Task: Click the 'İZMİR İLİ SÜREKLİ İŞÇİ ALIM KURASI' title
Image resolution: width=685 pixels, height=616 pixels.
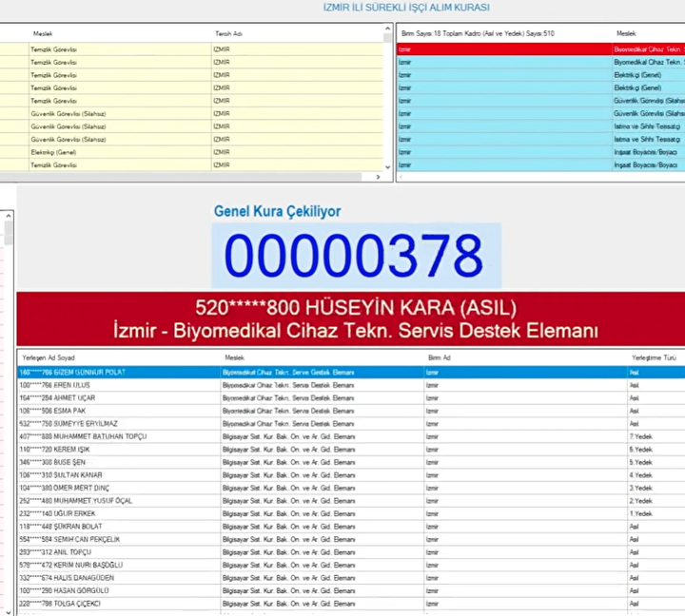Action: pyautogui.click(x=406, y=8)
